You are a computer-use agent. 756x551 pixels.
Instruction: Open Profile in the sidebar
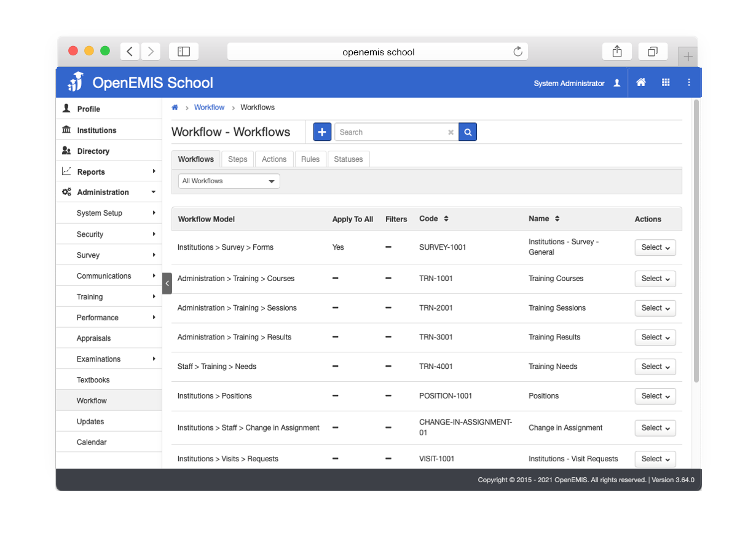click(109, 109)
